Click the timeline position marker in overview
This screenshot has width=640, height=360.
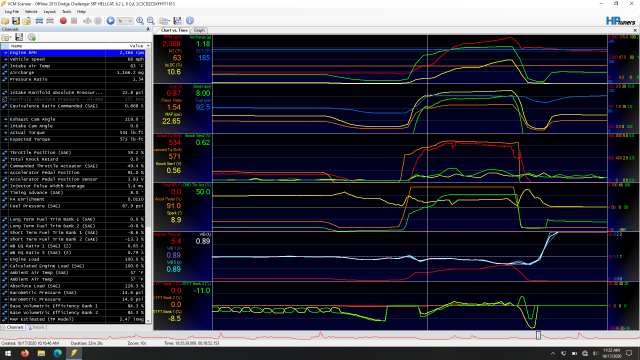tap(538, 336)
